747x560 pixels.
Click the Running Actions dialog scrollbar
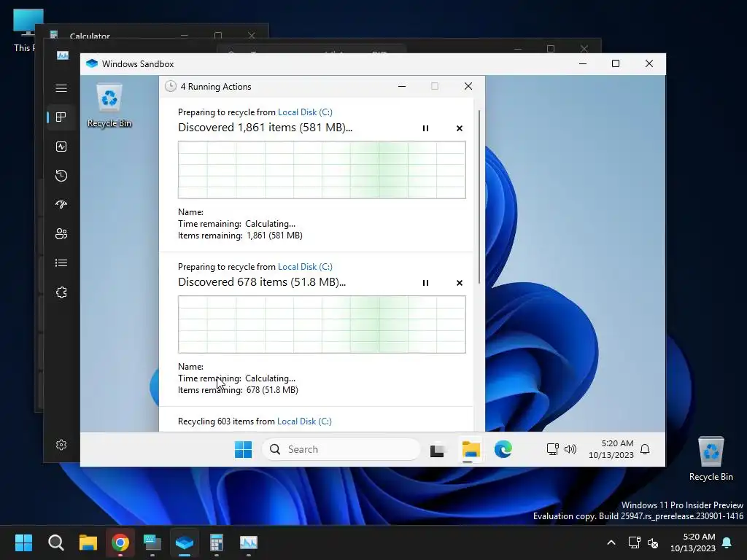tap(479, 198)
